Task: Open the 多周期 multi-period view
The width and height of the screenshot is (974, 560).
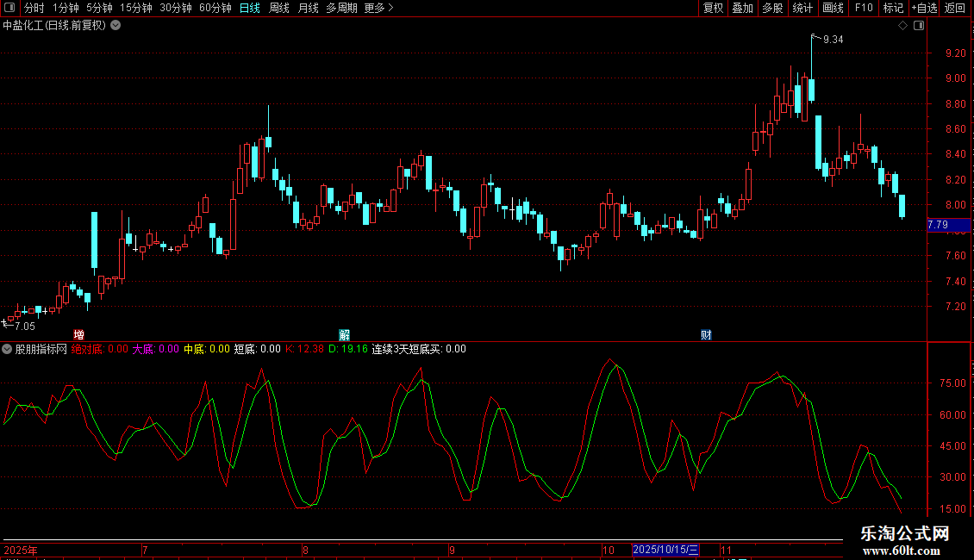Action: (341, 8)
